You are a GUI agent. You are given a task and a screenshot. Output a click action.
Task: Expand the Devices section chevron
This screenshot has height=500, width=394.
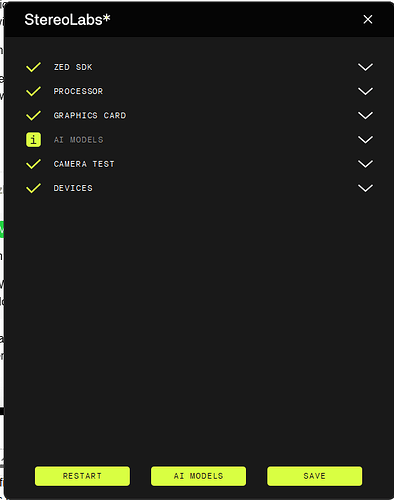pyautogui.click(x=365, y=188)
